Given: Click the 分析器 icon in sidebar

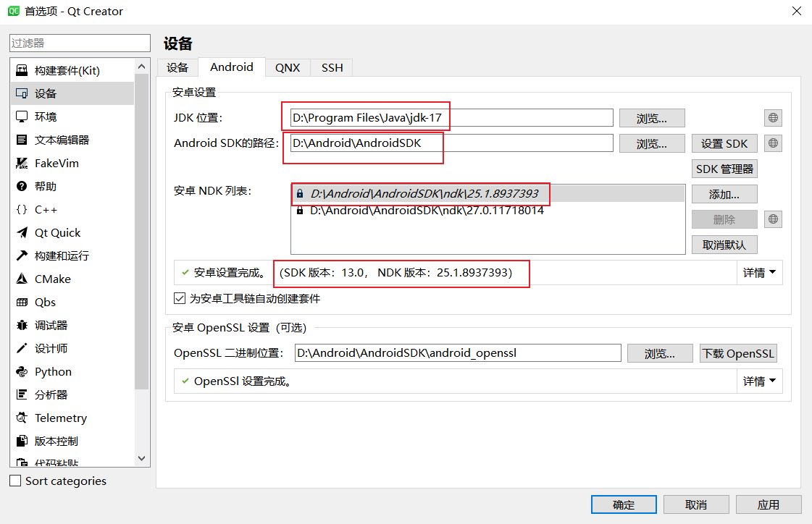Looking at the screenshot, I should click(22, 394).
